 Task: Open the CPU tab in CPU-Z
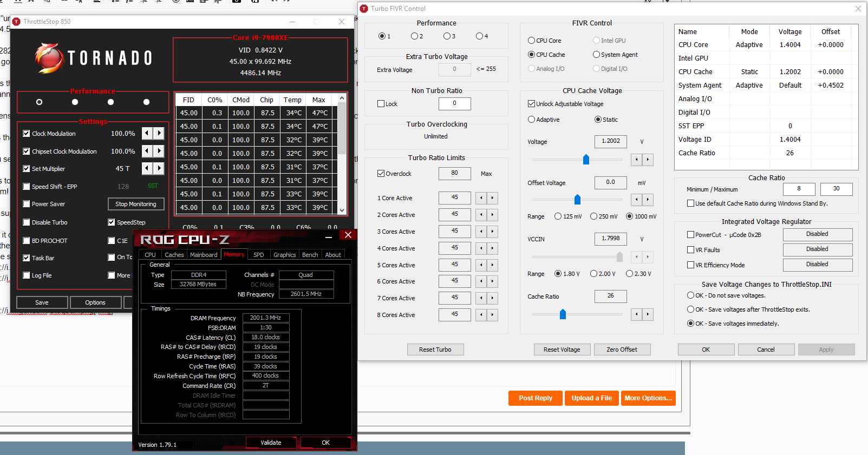(x=150, y=255)
